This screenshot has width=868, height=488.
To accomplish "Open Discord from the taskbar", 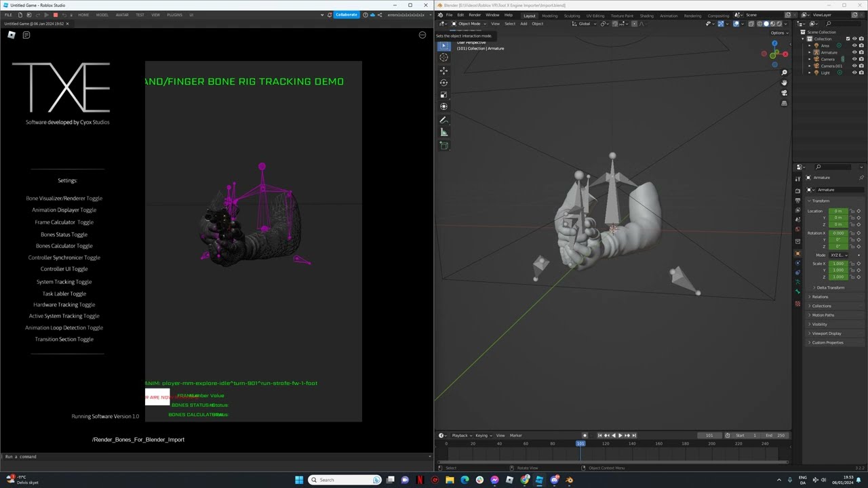I will (x=555, y=480).
